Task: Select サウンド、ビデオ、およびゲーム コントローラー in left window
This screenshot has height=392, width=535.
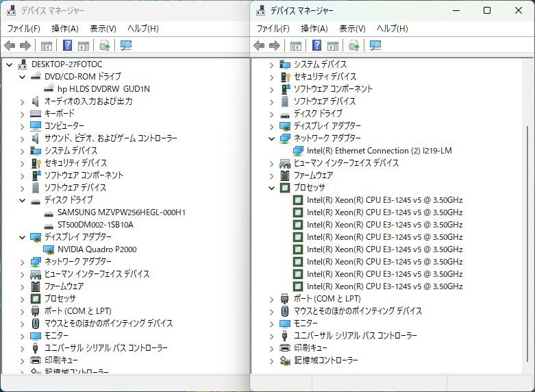Action: coord(111,138)
